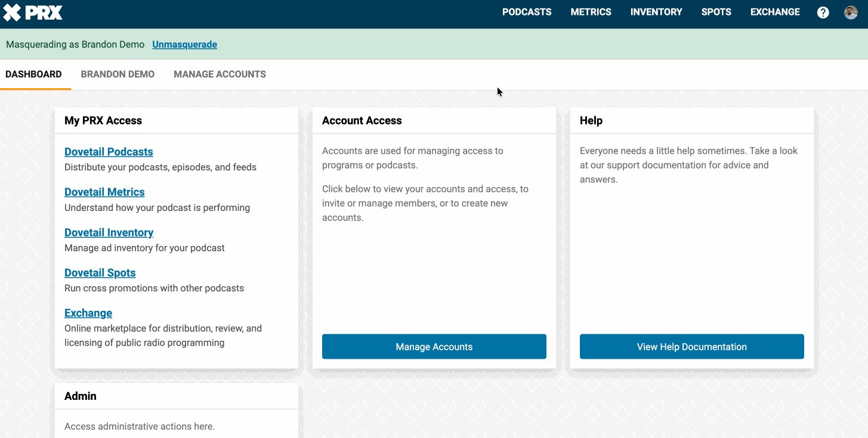Open the Dovetail Inventory link

109,232
